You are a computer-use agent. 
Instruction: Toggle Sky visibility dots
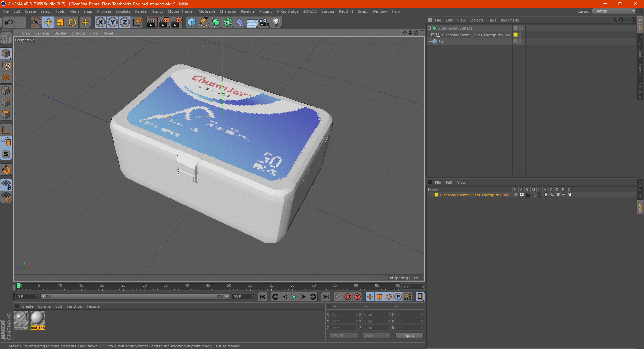click(520, 42)
